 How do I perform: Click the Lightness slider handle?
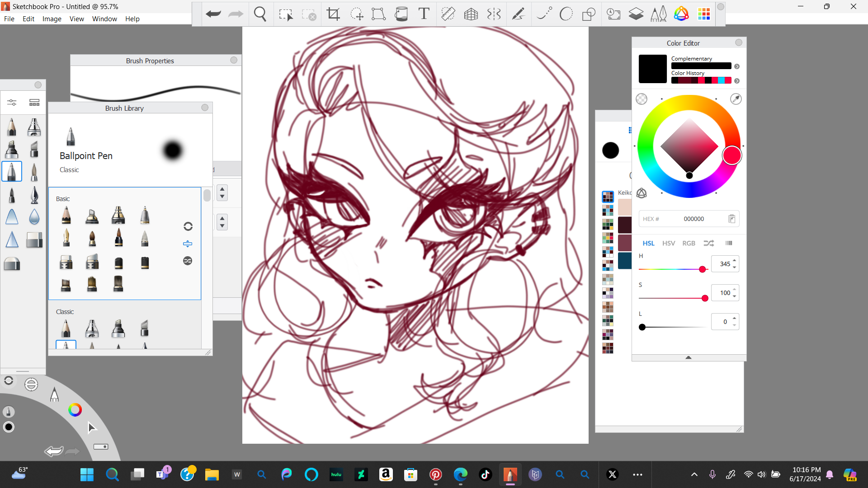[642, 327]
